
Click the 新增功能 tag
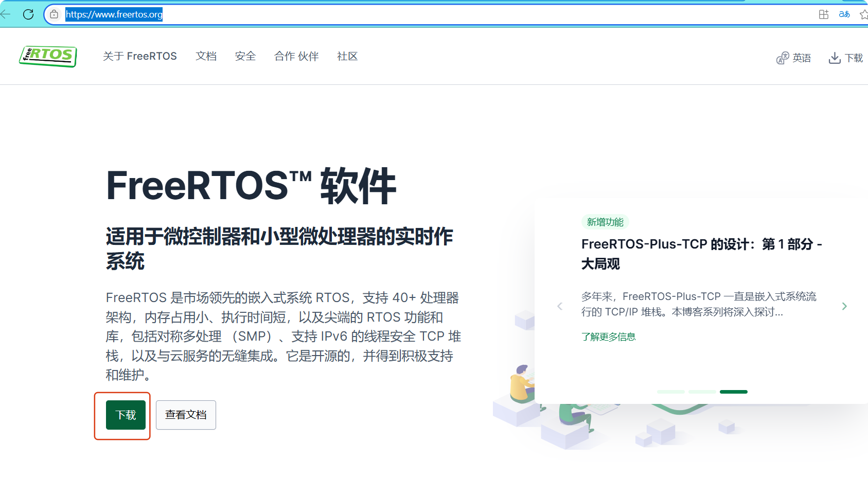pyautogui.click(x=605, y=222)
